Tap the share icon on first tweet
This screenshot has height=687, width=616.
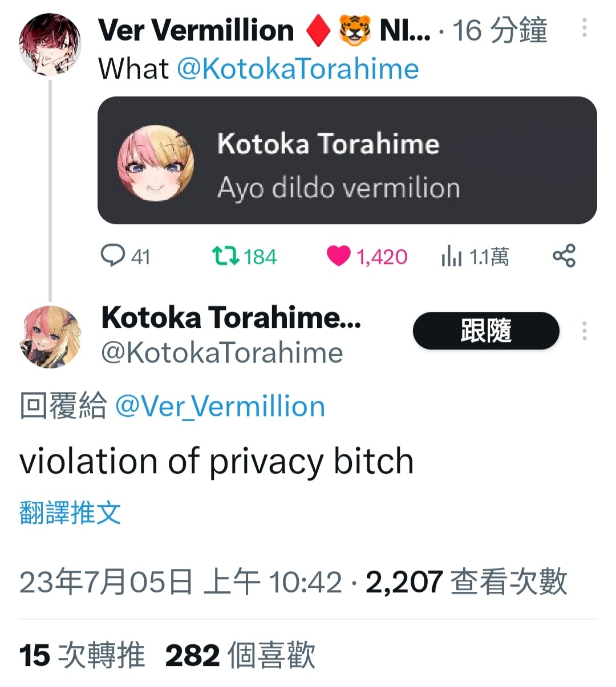564,256
